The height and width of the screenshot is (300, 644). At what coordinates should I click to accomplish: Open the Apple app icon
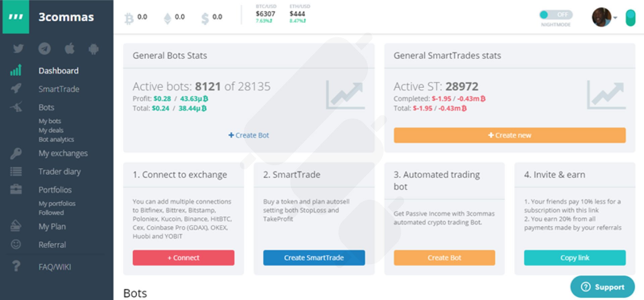[69, 48]
